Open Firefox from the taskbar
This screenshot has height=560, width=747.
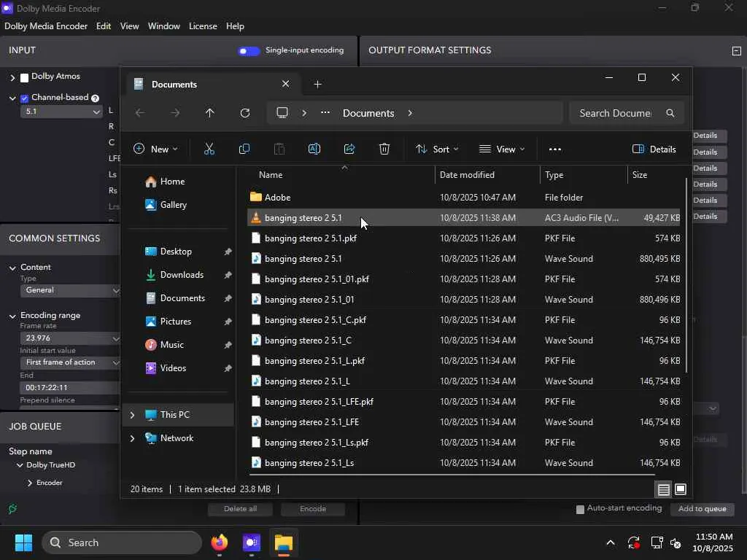pos(220,542)
